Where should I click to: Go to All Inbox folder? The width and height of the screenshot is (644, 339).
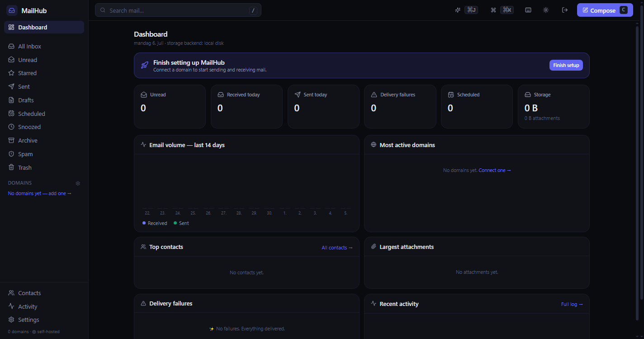click(44, 46)
